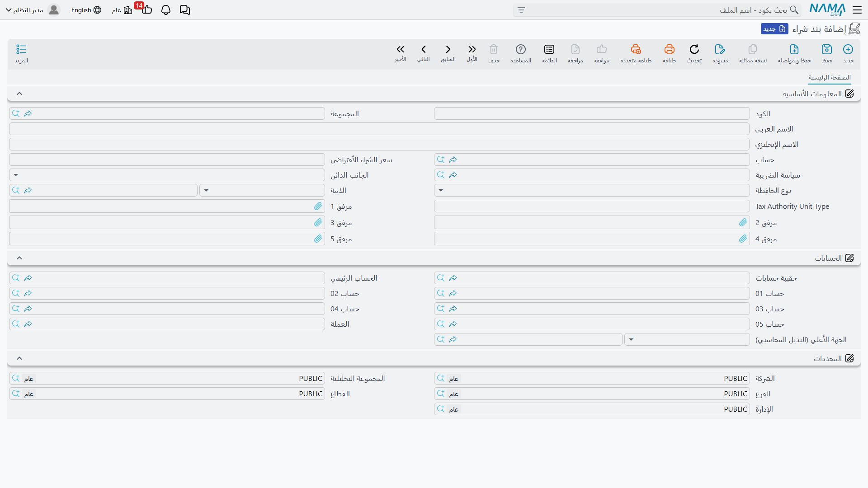Viewport: 868px width, 488px height.
Task: Open approvals thumbs-up icon with badge 14
Action: (x=146, y=9)
